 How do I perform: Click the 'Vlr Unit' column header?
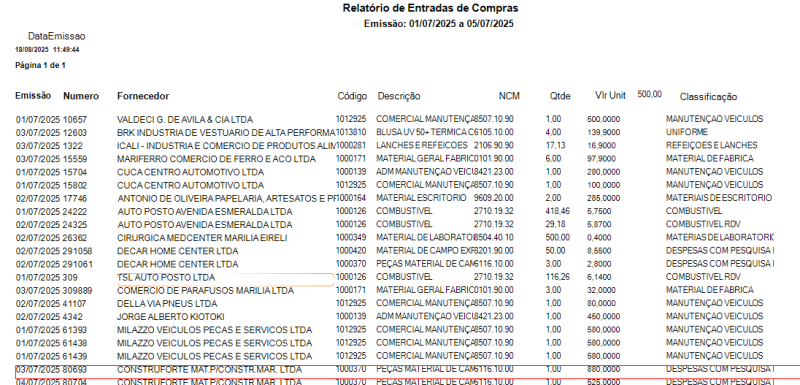(610, 95)
